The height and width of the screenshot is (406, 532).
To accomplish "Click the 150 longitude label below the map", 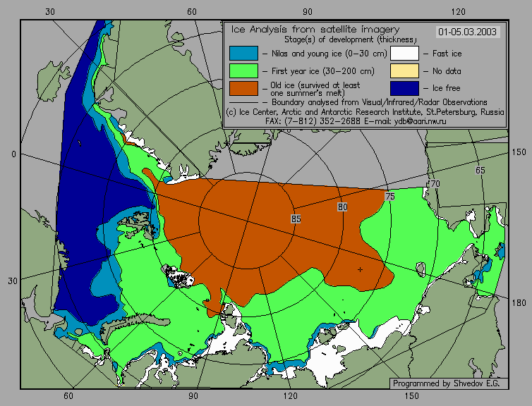I will (x=412, y=396).
